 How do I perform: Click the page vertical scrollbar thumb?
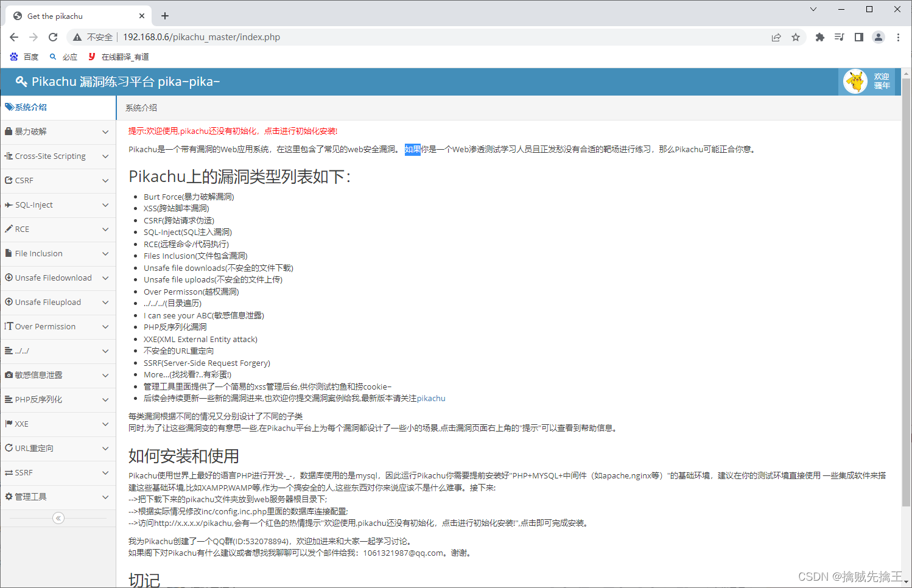point(906,292)
